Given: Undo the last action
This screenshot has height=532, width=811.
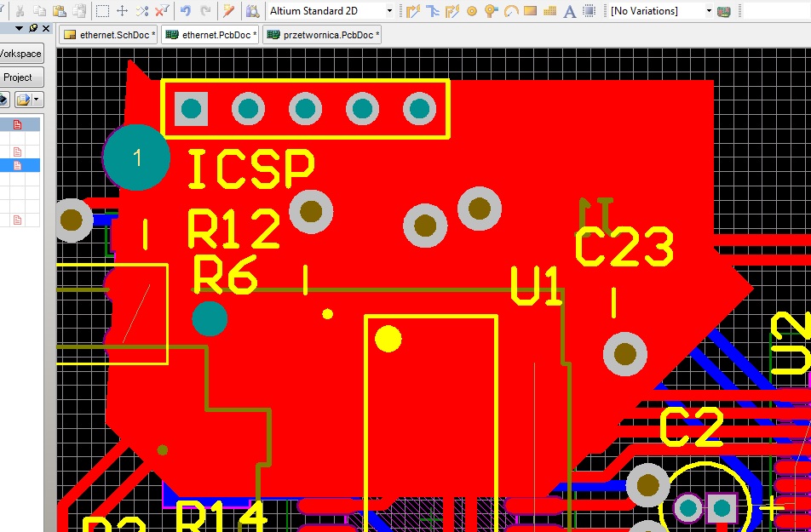Looking at the screenshot, I should pyautogui.click(x=185, y=10).
